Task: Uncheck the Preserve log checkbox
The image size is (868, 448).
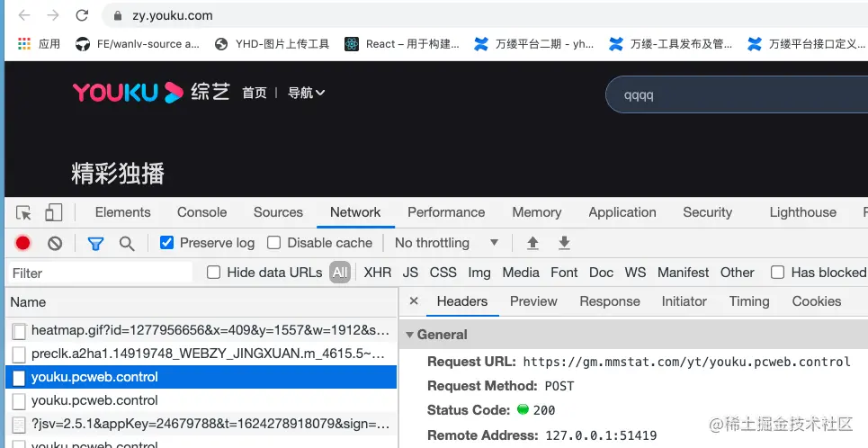Action: (x=166, y=243)
